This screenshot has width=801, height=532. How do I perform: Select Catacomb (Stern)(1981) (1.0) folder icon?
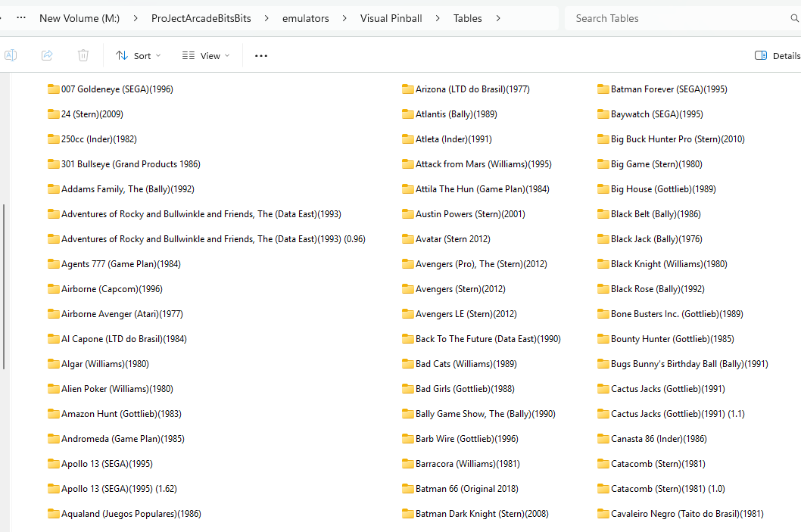tap(603, 489)
